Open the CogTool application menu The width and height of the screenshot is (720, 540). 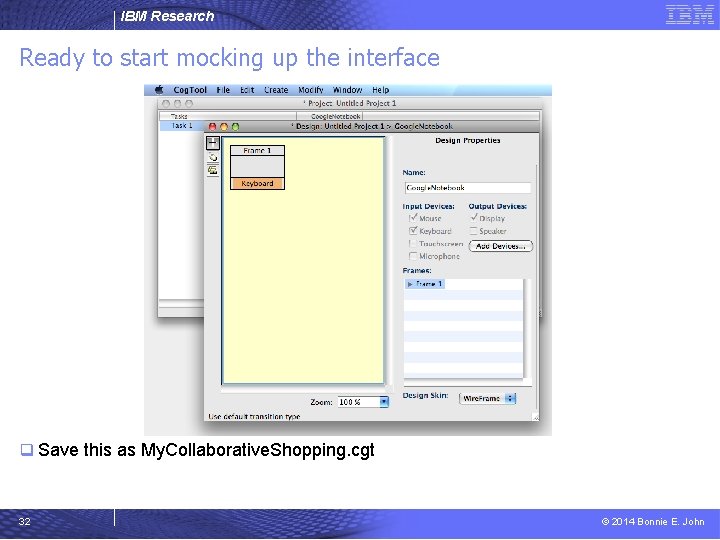(190, 90)
